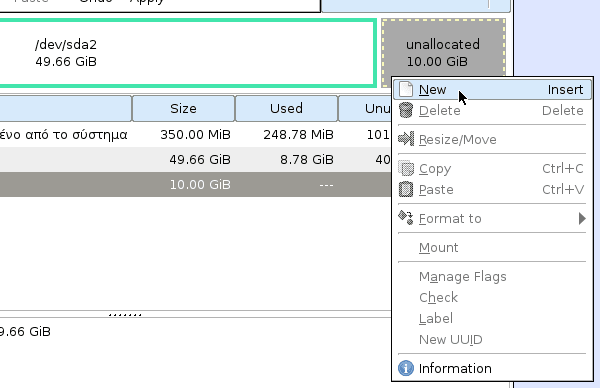This screenshot has height=388, width=600.
Task: Click the Delete context menu entry
Action: [x=492, y=111]
